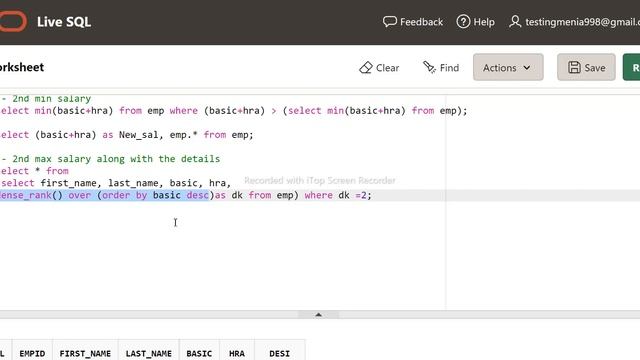
Task: Place cursor in the 2nd min salary comment
Action: [x=46, y=98]
